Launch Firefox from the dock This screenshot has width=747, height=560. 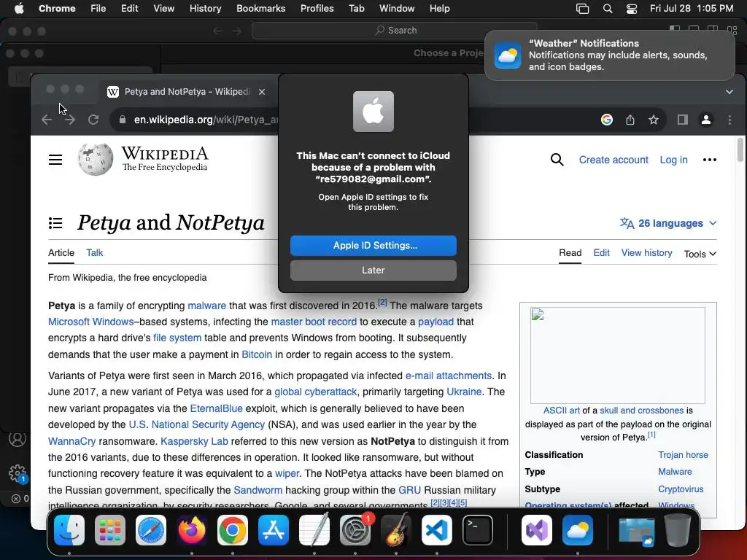[x=192, y=530]
